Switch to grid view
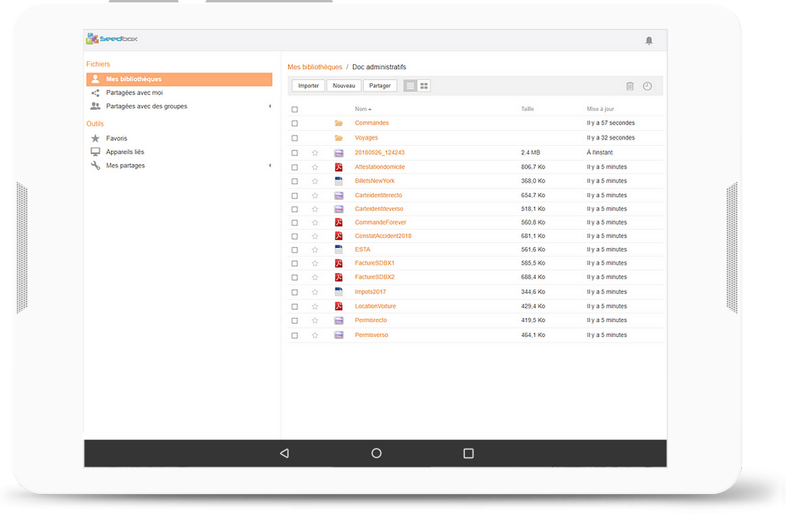The height and width of the screenshot is (532, 786). (x=424, y=86)
